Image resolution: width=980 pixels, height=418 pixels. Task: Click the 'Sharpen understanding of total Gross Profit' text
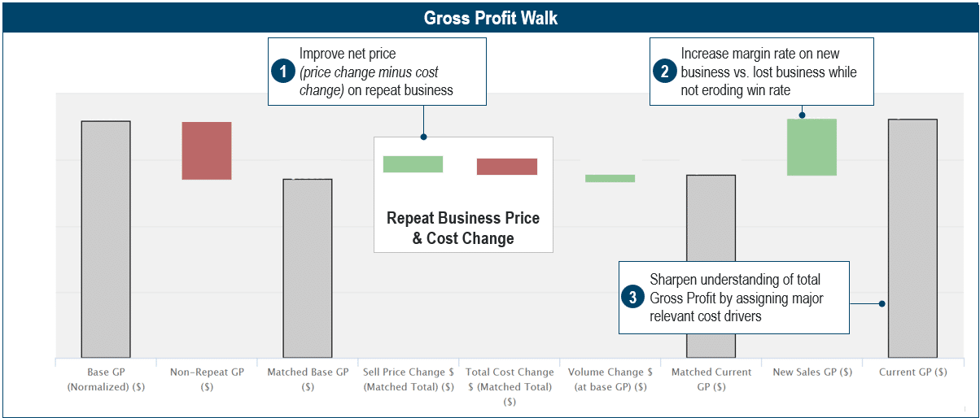coord(737,298)
